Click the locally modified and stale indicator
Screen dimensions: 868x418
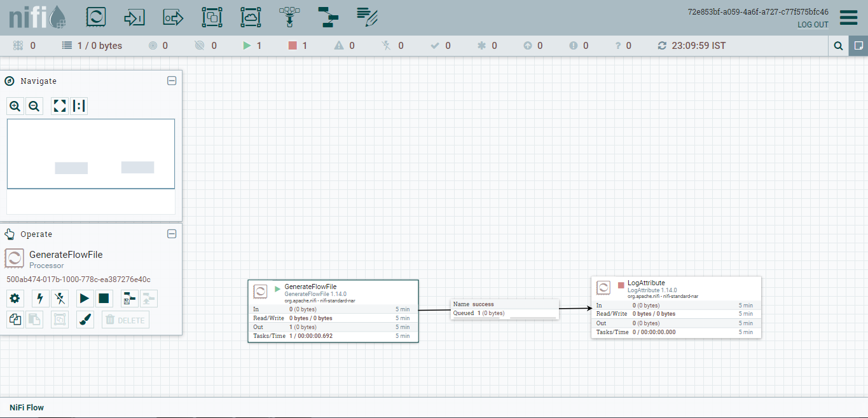point(579,46)
